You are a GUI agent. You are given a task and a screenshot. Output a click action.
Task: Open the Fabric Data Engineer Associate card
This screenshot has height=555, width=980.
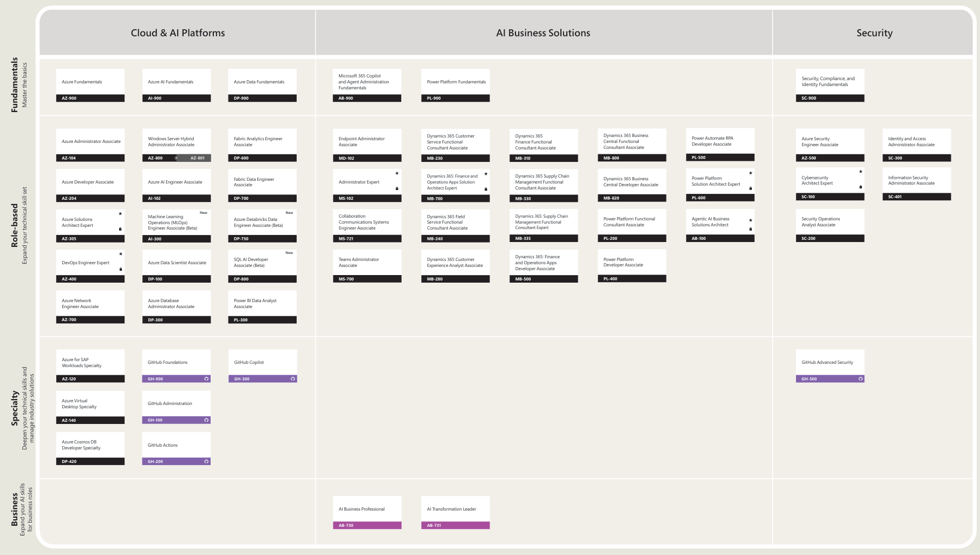click(x=262, y=185)
